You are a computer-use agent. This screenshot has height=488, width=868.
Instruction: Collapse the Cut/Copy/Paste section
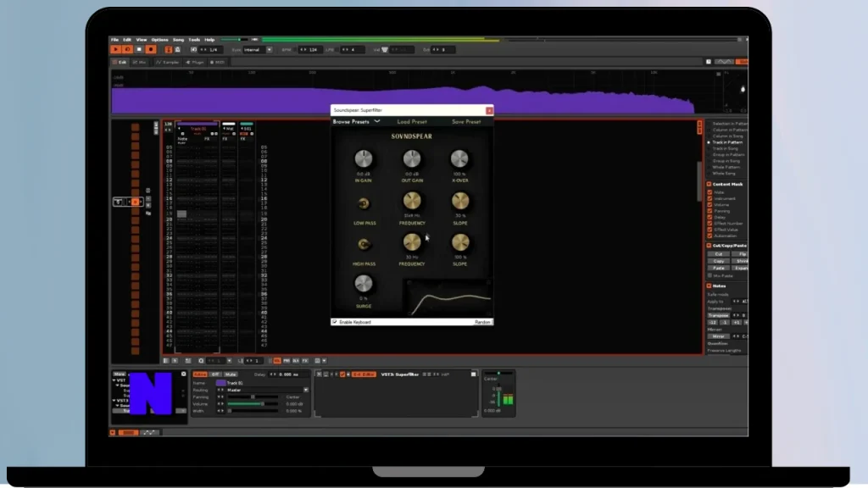click(x=709, y=246)
